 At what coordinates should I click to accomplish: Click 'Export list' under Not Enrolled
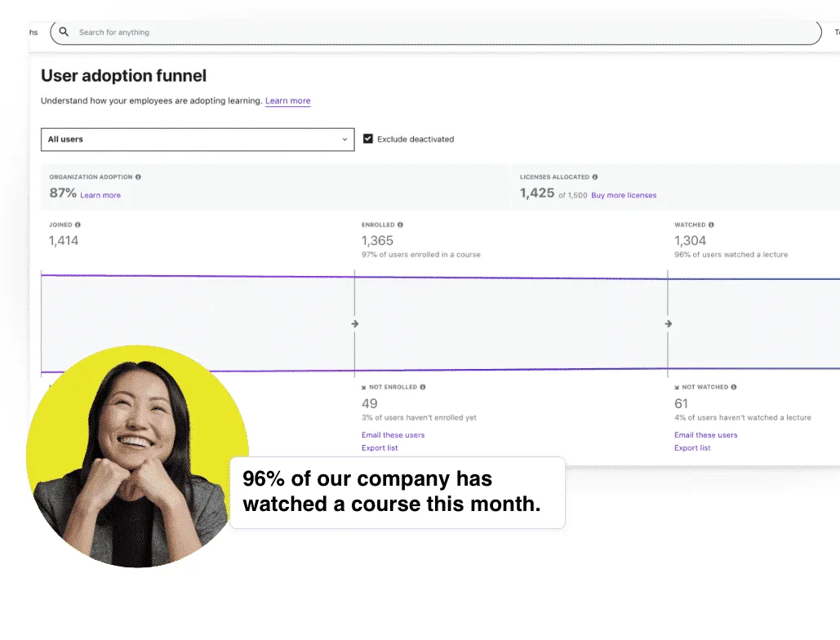[380, 447]
